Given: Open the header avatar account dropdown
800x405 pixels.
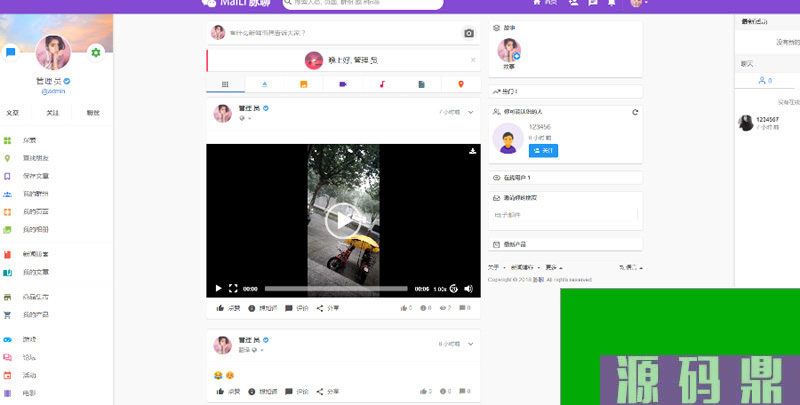Looking at the screenshot, I should tap(638, 3).
